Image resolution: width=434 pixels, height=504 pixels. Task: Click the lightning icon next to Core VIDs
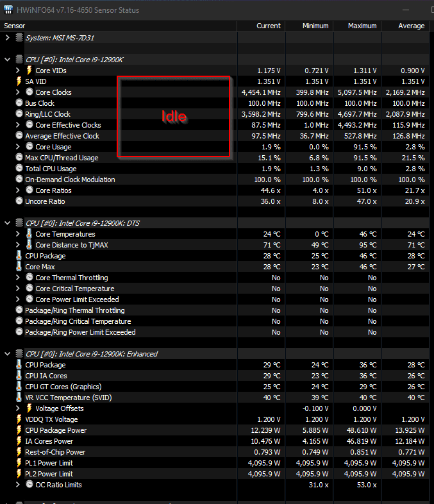[29, 70]
